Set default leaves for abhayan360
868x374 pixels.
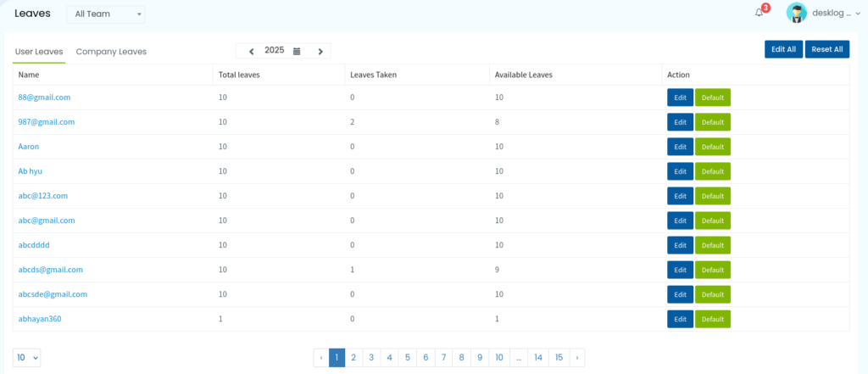click(713, 319)
